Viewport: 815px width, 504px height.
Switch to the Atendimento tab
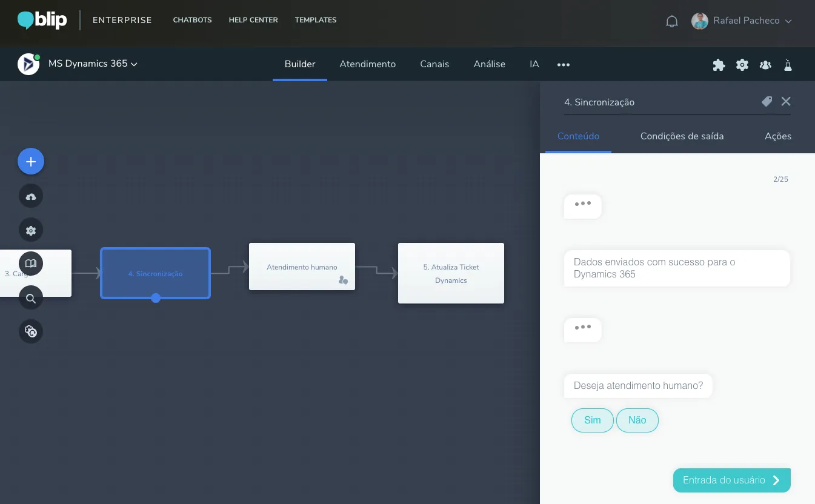368,64
